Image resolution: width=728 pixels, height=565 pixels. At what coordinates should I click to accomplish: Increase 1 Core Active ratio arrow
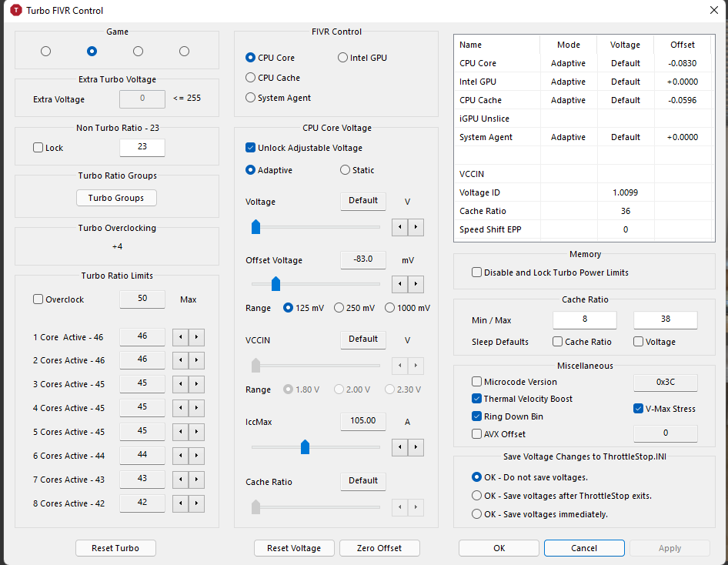pyautogui.click(x=196, y=337)
